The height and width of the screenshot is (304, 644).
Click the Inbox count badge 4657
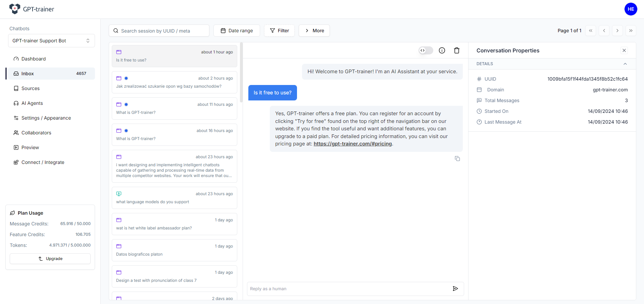click(x=81, y=74)
